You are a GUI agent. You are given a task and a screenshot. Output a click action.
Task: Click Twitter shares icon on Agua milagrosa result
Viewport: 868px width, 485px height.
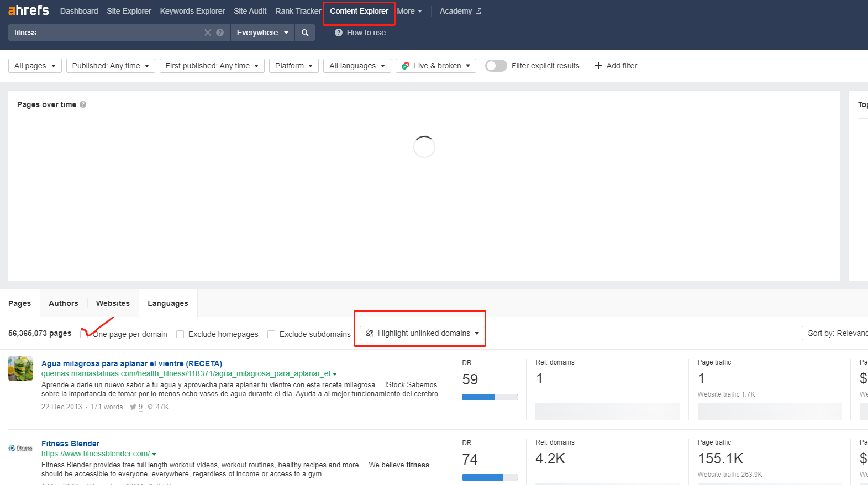(133, 407)
